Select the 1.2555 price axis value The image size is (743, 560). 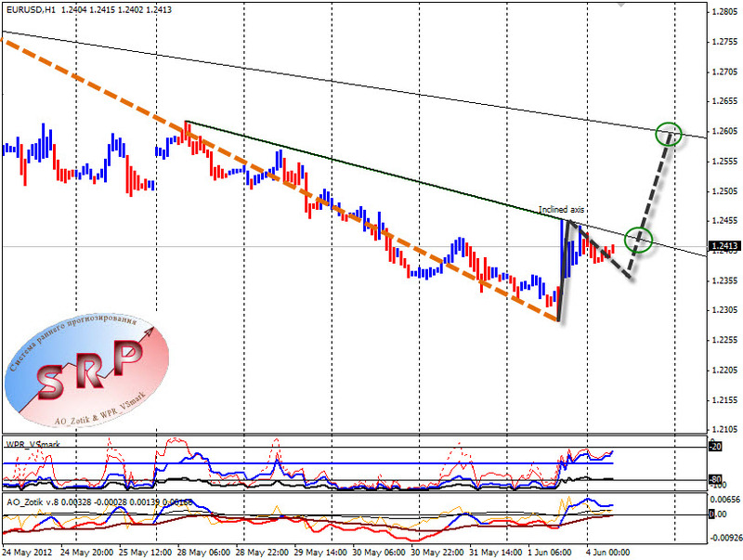point(725,162)
